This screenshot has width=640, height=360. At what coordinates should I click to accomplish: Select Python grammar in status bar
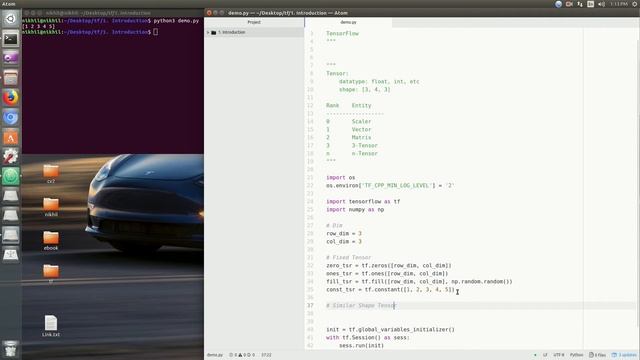[x=576, y=355]
